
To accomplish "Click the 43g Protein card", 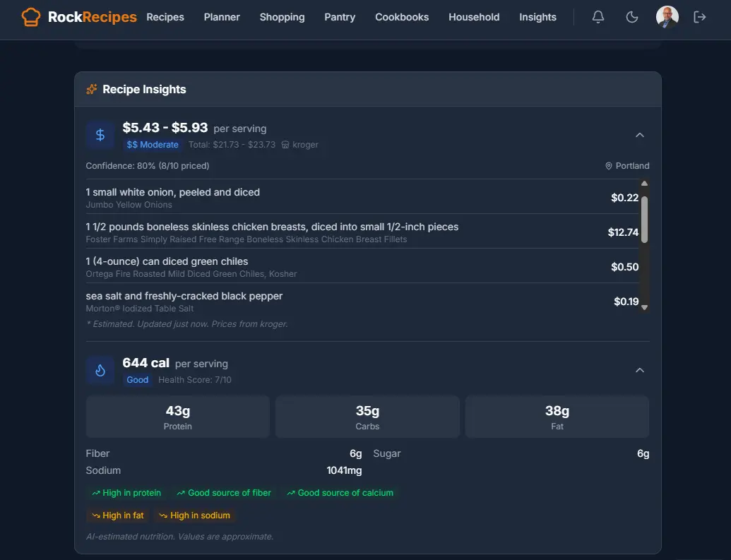I will pos(177,417).
